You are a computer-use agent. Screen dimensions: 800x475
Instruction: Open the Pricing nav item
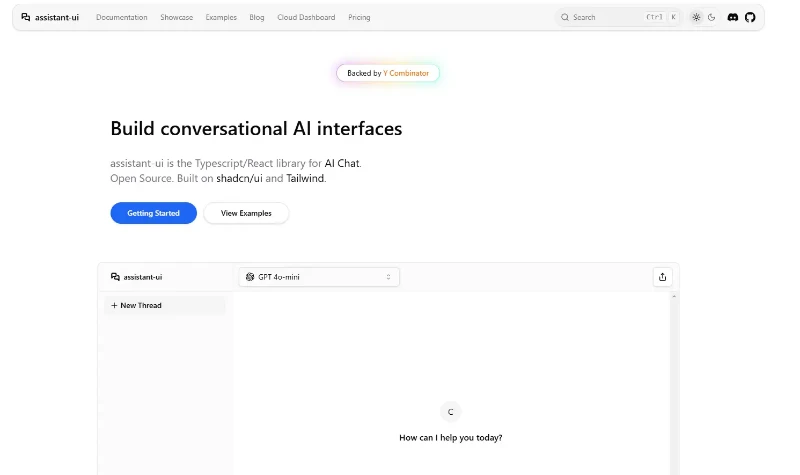(x=359, y=17)
